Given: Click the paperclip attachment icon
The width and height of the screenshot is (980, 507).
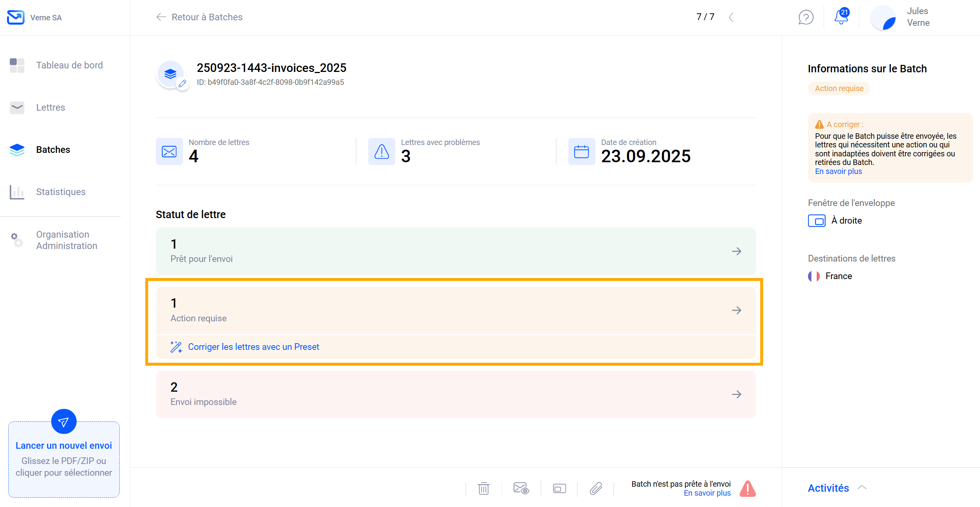Looking at the screenshot, I should coord(596,488).
